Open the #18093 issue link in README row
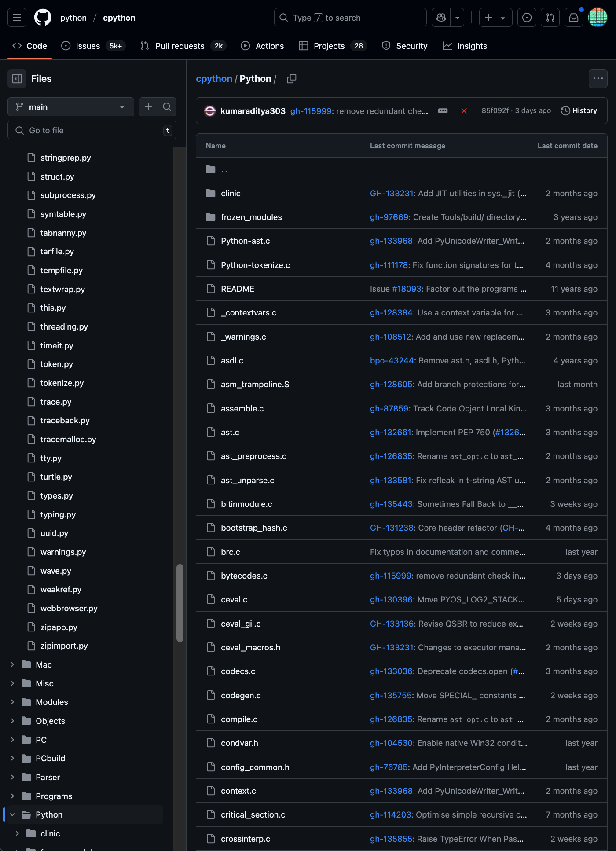Image resolution: width=616 pixels, height=851 pixels. [407, 289]
